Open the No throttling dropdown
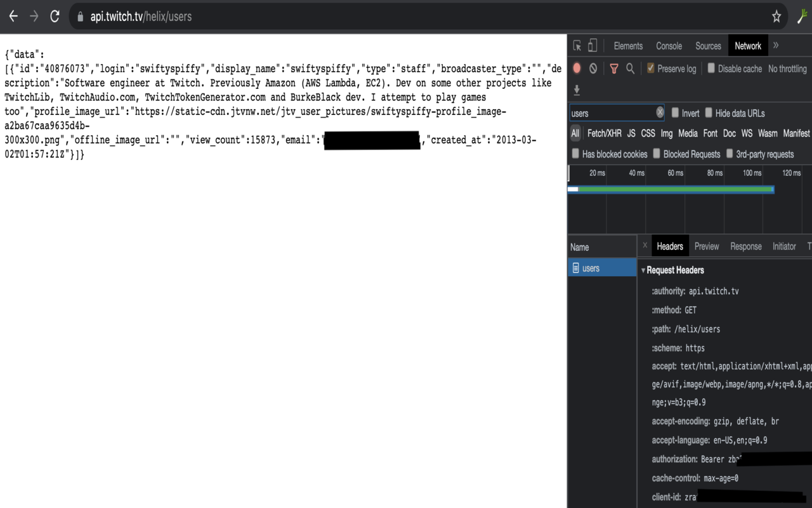Viewport: 812px width, 508px height. (787, 68)
